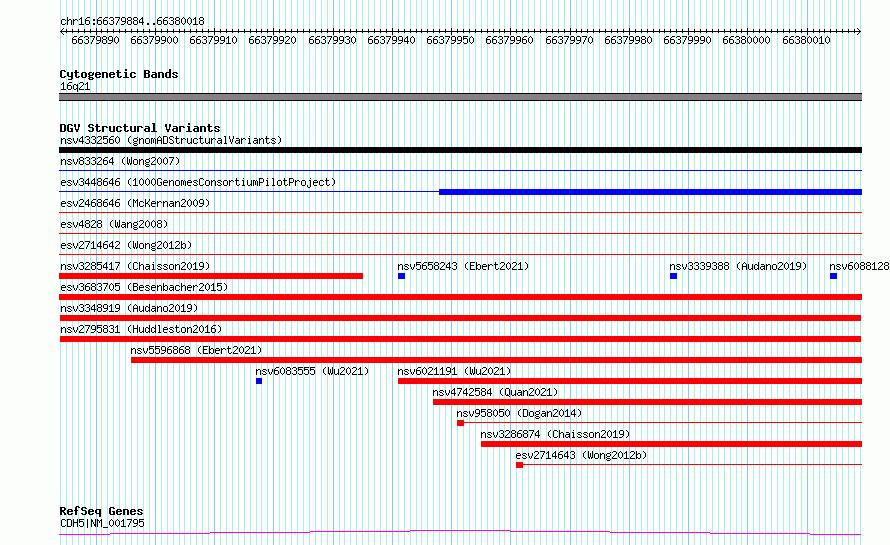Open nsv2795831 (Huddleston2016) variant label
This screenshot has height=545, width=890.
(x=141, y=329)
